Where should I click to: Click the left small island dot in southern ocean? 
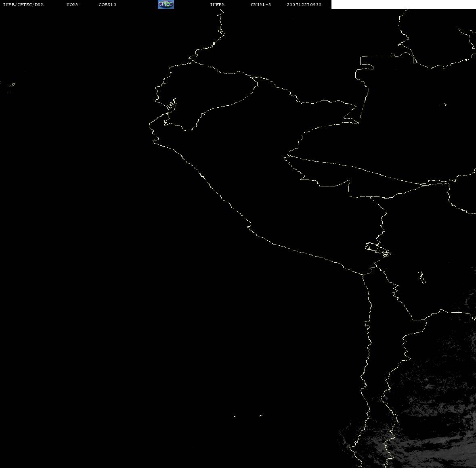tap(235, 416)
